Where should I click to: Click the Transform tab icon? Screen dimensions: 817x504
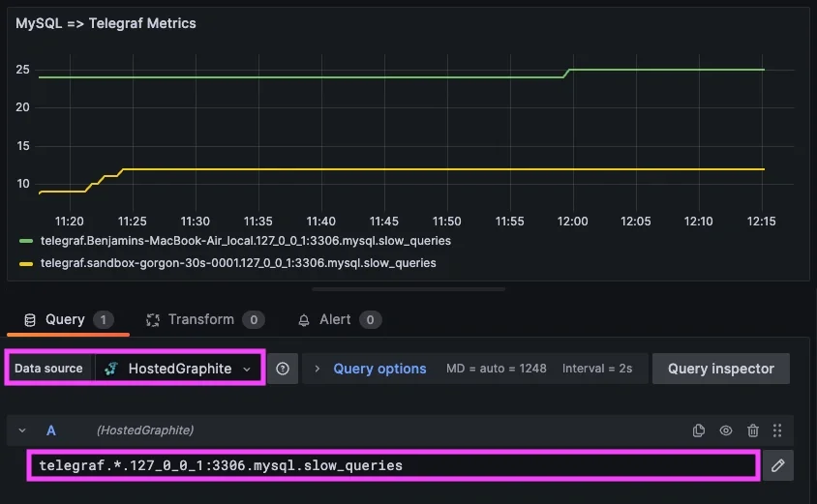click(x=153, y=320)
